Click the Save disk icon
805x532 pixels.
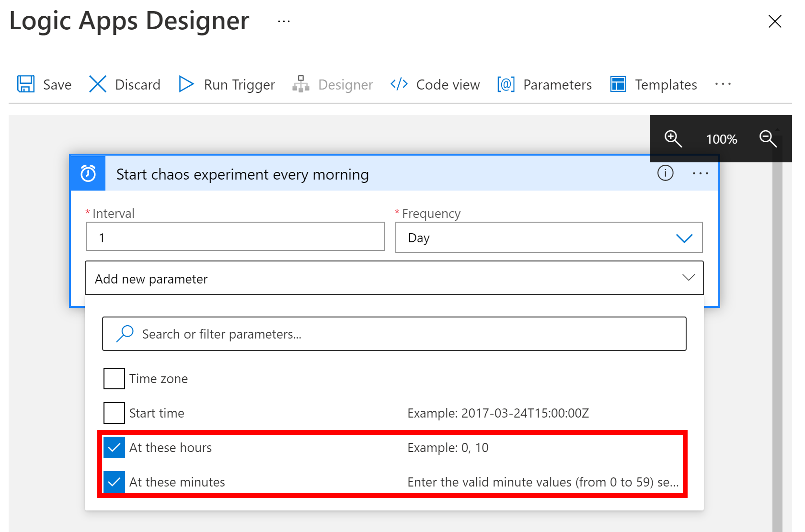(26, 84)
